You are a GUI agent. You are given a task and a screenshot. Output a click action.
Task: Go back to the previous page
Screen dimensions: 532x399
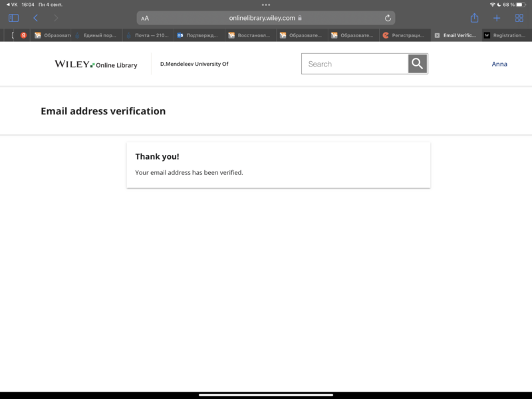(x=35, y=18)
